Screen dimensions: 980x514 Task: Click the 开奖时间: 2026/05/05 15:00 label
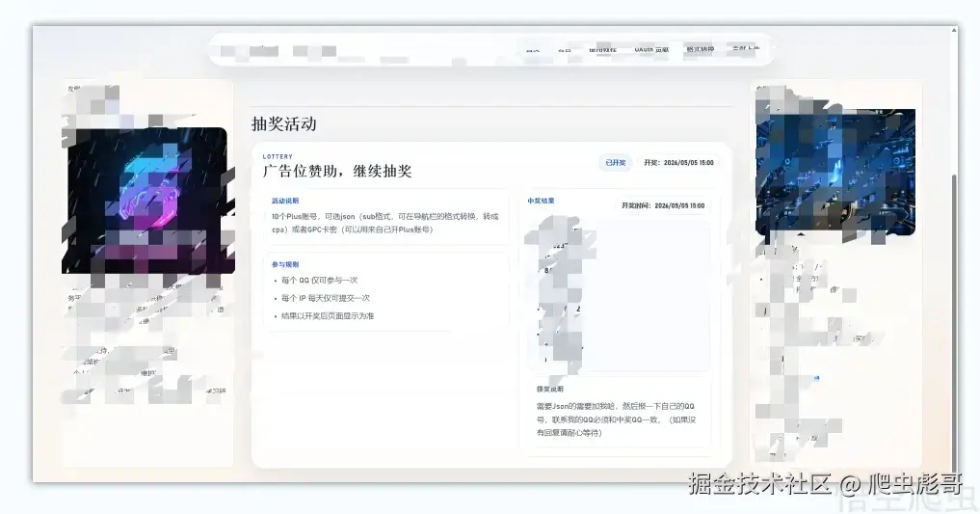pyautogui.click(x=663, y=205)
